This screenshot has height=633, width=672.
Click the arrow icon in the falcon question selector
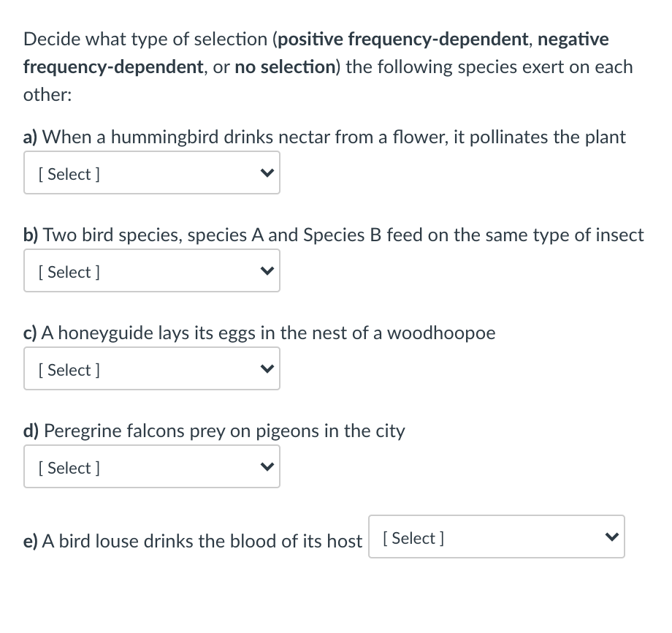click(267, 466)
